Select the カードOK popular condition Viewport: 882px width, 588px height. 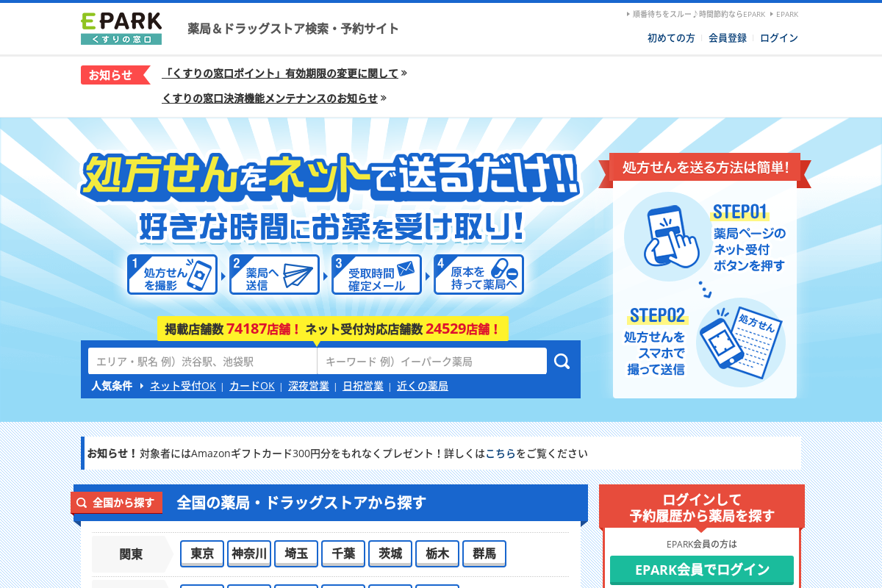click(x=252, y=386)
